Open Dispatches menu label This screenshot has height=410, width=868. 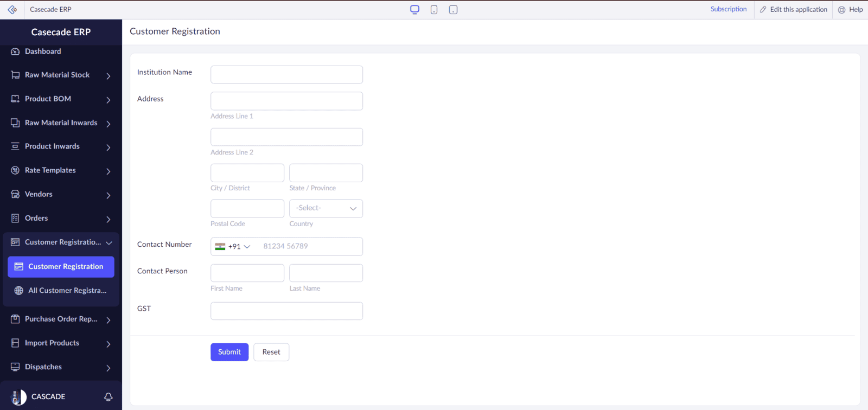43,367
